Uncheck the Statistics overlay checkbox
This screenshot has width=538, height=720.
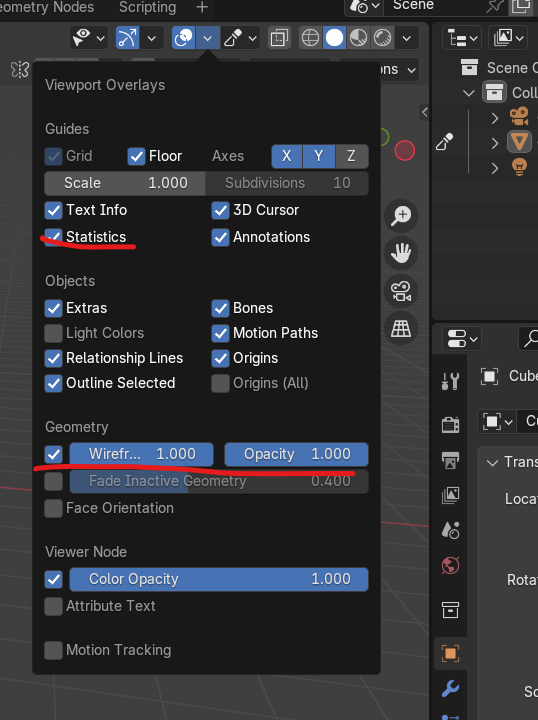click(x=54, y=237)
